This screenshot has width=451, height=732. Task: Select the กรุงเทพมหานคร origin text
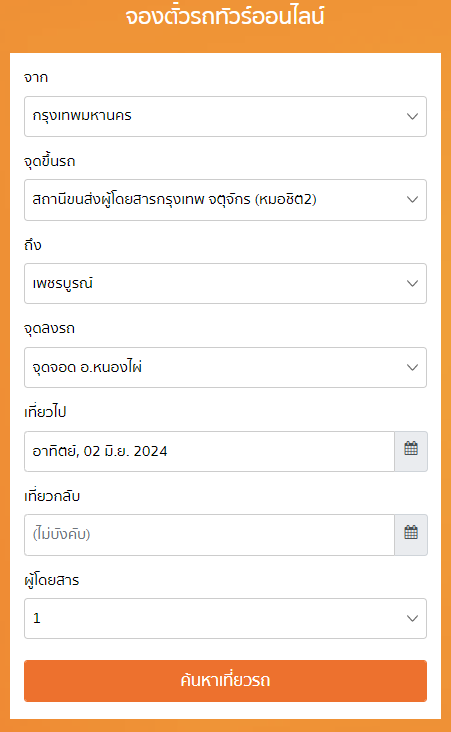pyautogui.click(x=82, y=116)
